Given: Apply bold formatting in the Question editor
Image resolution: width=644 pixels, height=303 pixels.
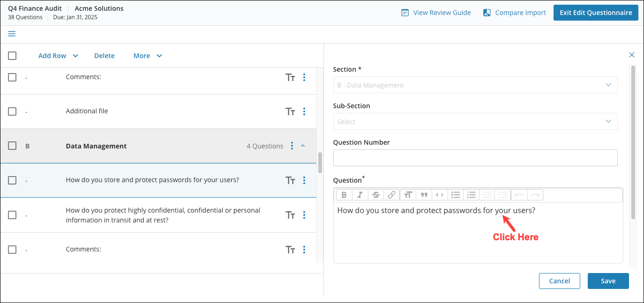Looking at the screenshot, I should [x=344, y=194].
